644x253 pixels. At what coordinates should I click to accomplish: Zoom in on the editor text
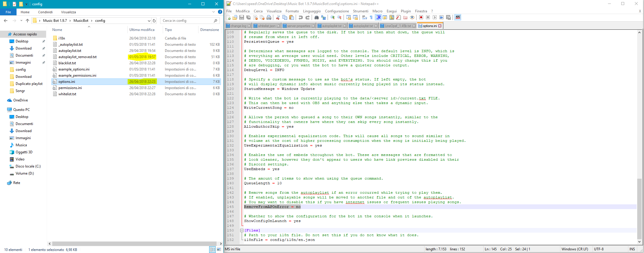click(333, 17)
